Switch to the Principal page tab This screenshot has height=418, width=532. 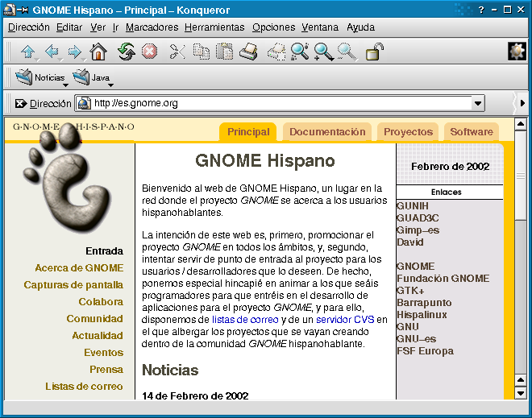pos(248,132)
